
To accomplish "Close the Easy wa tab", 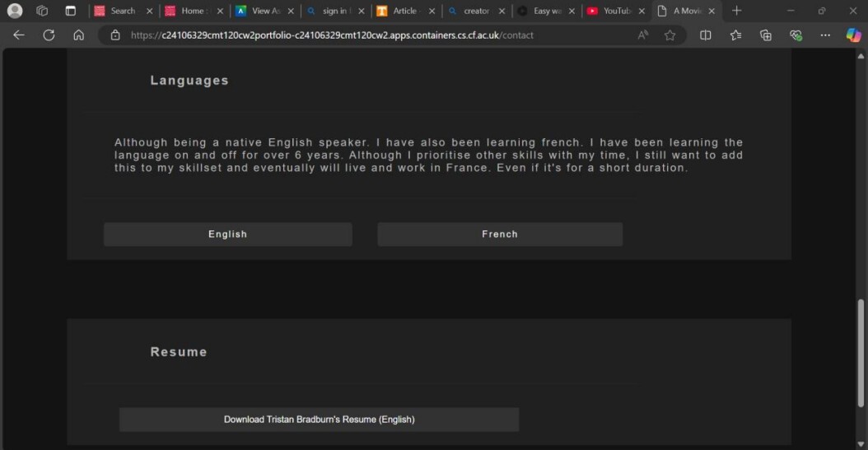I will pyautogui.click(x=572, y=11).
